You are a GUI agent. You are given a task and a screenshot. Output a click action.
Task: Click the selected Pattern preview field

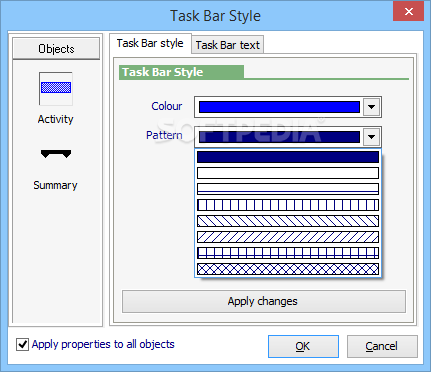pyautogui.click(x=279, y=137)
